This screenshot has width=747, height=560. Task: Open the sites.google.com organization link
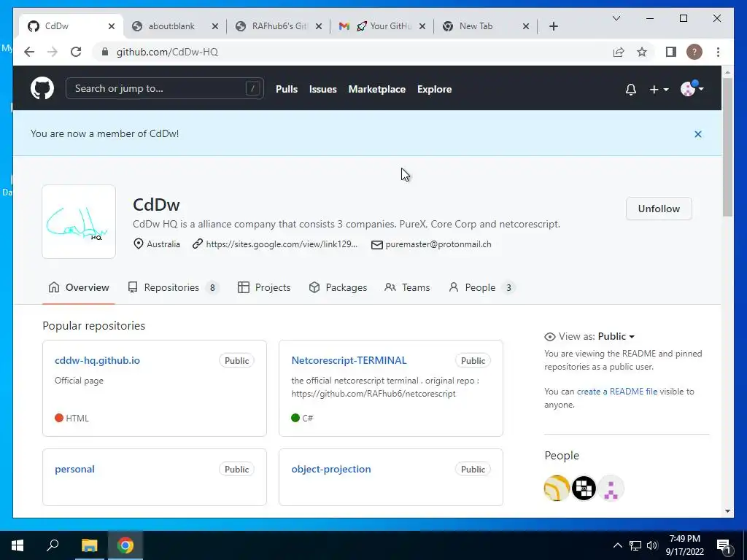pos(282,244)
